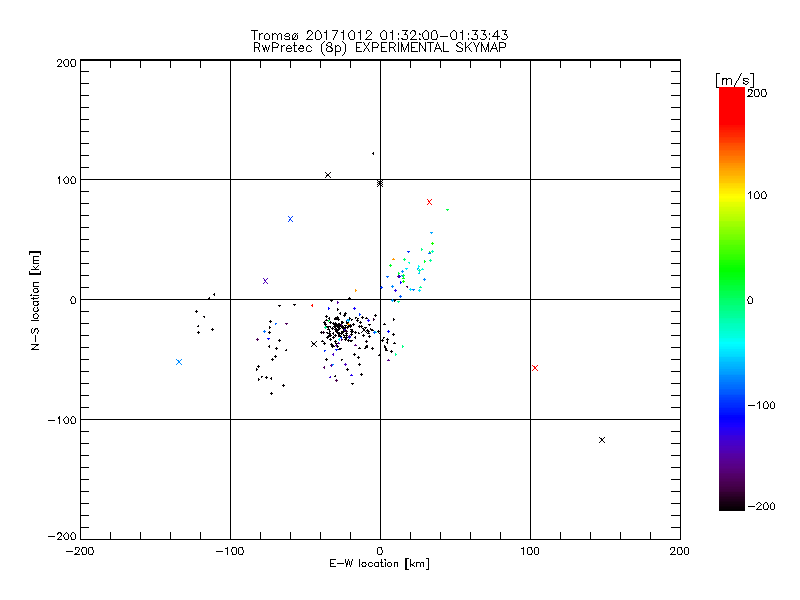
Task: Click the E-W axis '-100' tick label
Action: click(230, 551)
